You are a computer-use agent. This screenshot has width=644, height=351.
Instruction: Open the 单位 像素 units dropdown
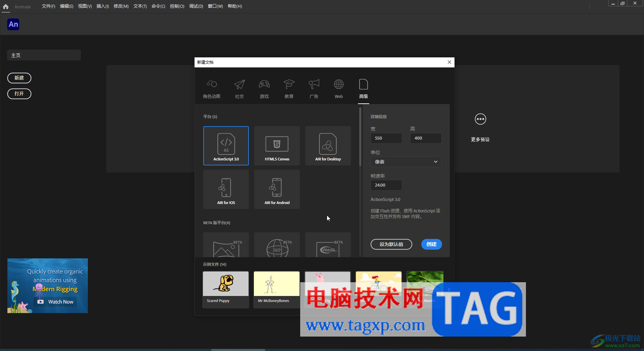pyautogui.click(x=406, y=162)
